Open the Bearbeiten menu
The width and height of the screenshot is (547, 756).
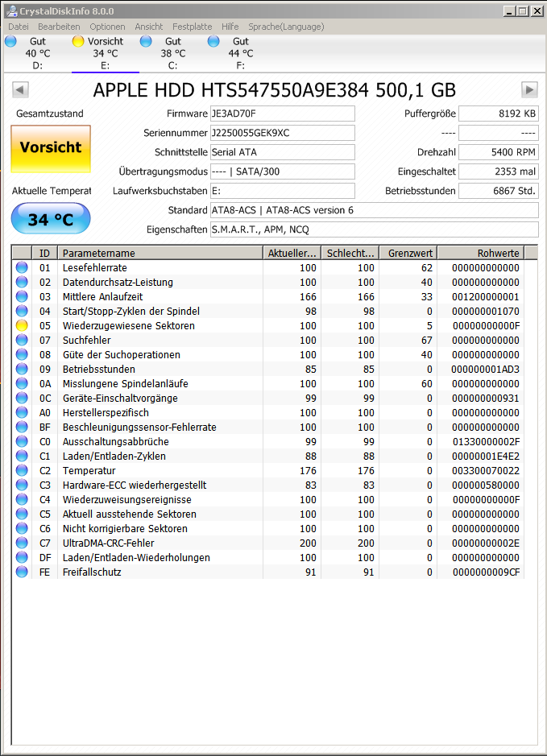click(x=59, y=27)
